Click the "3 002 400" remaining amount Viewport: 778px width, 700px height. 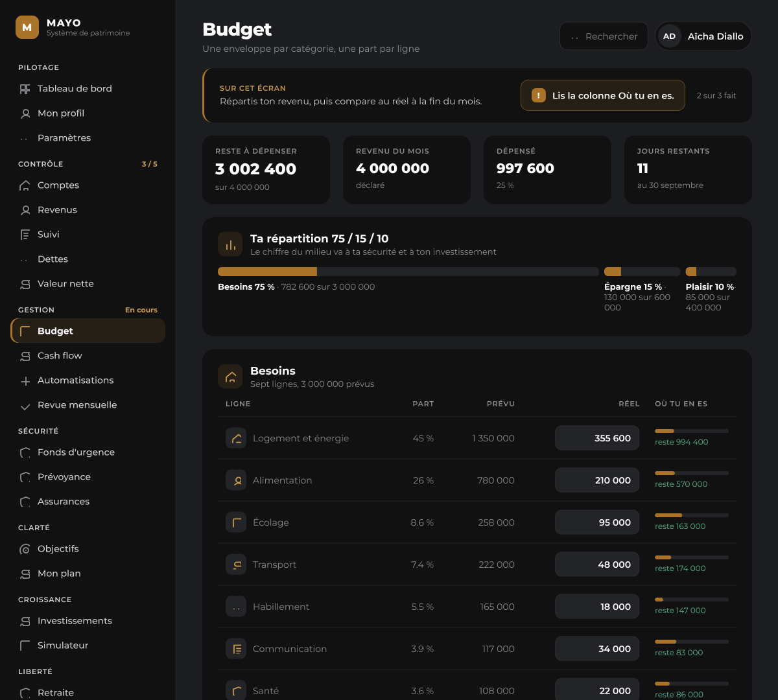255,169
